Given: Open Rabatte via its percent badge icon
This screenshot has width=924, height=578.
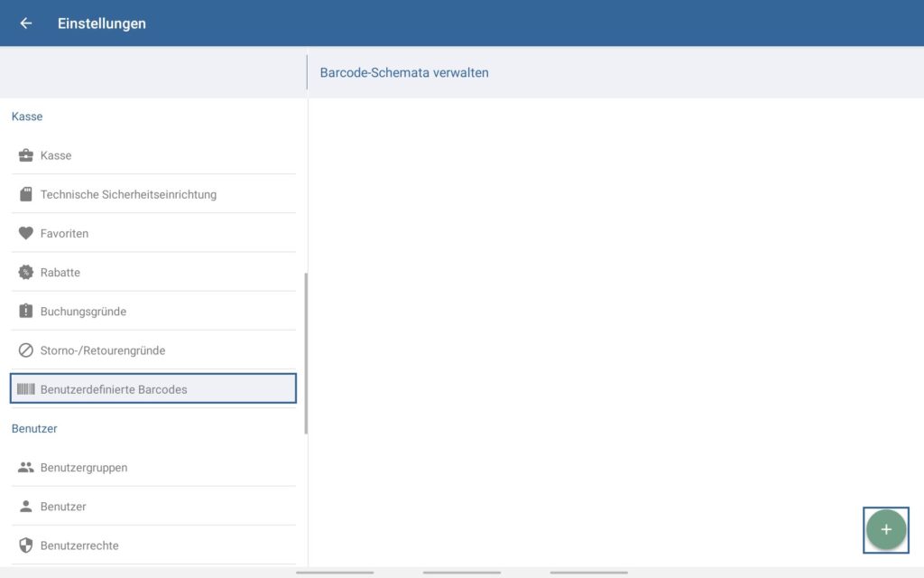Looking at the screenshot, I should (x=26, y=272).
